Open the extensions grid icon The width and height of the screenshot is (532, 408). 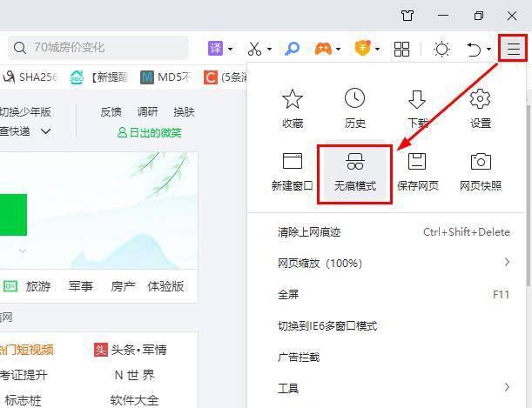point(401,49)
